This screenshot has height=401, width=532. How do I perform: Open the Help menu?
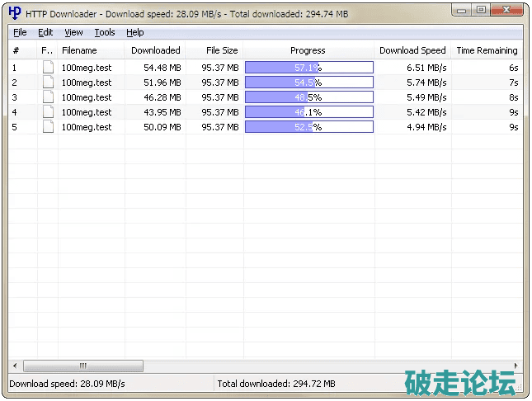pyautogui.click(x=135, y=32)
